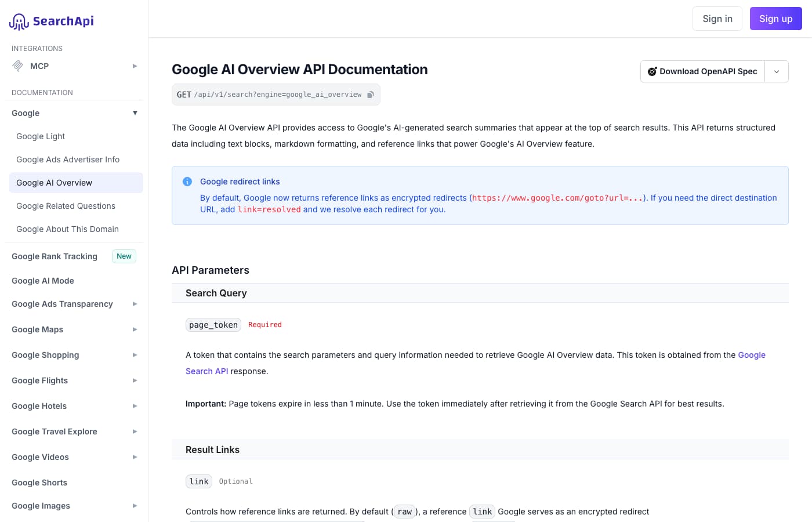Expand Google Images submenu arrow
812x522 pixels.
pyautogui.click(x=135, y=506)
